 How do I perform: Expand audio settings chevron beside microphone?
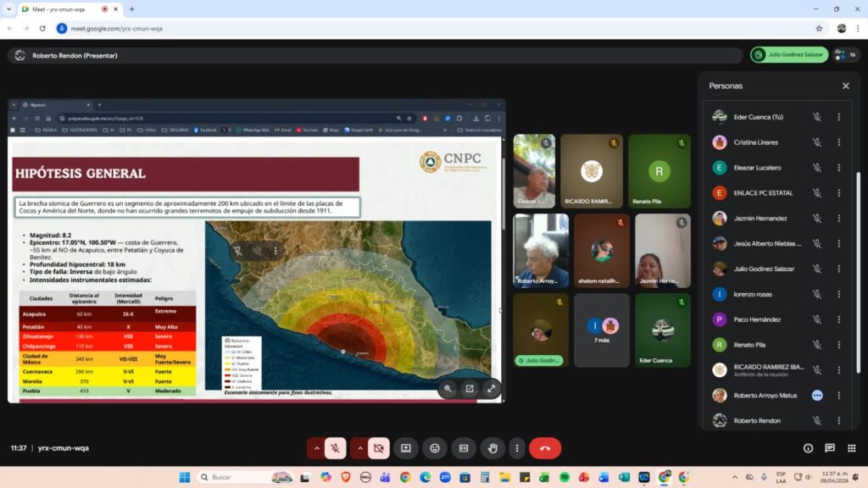click(x=316, y=448)
